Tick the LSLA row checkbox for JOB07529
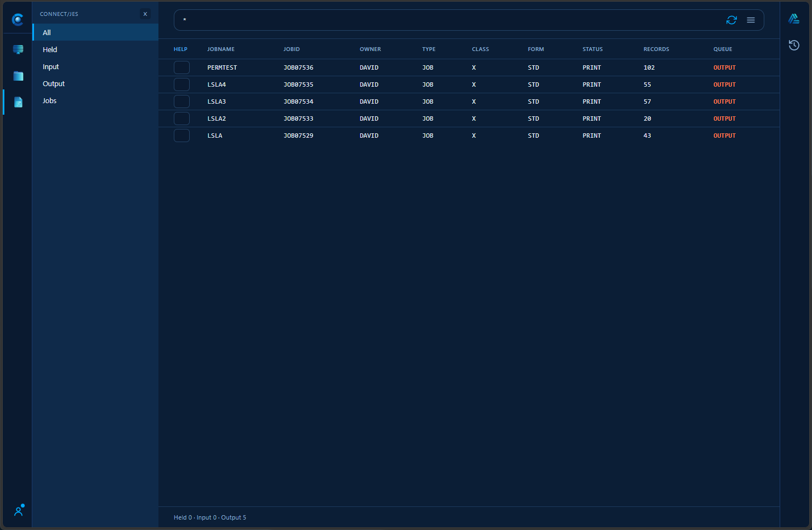Image resolution: width=812 pixels, height=530 pixels. (x=181, y=136)
